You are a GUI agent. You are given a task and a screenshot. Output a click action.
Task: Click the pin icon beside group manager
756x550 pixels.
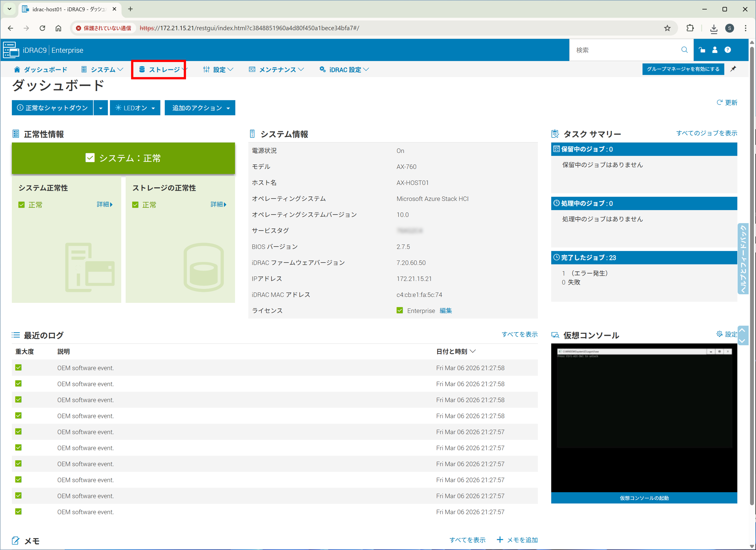point(733,69)
